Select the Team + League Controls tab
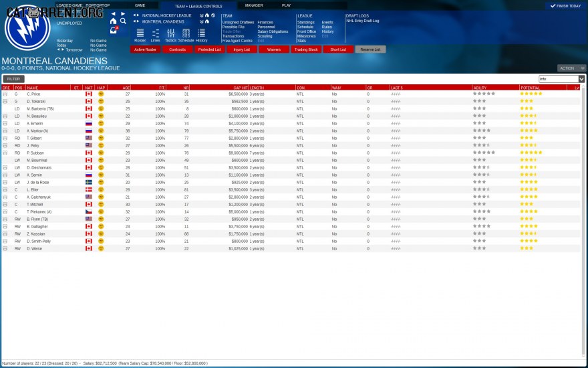Screen dimensions: 588x368 (x=198, y=6)
